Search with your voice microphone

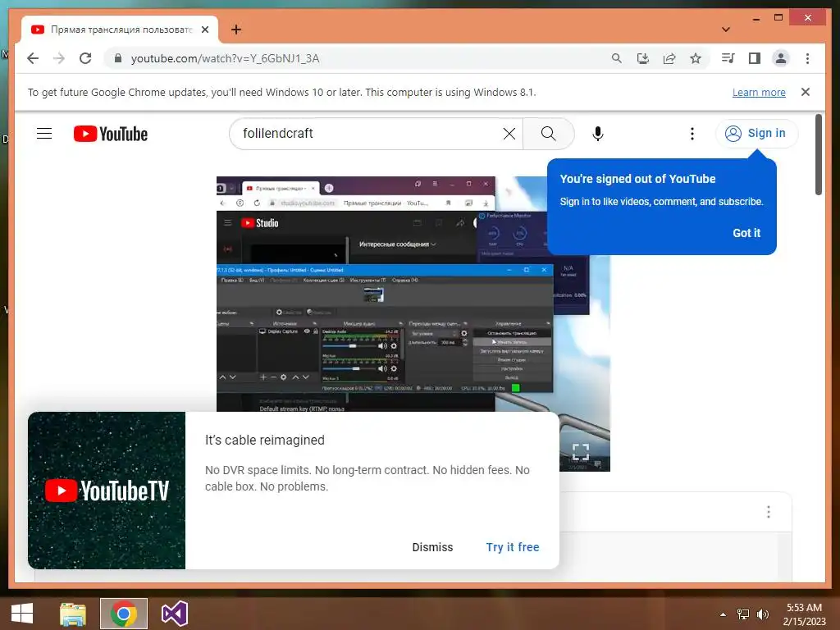pyautogui.click(x=598, y=134)
